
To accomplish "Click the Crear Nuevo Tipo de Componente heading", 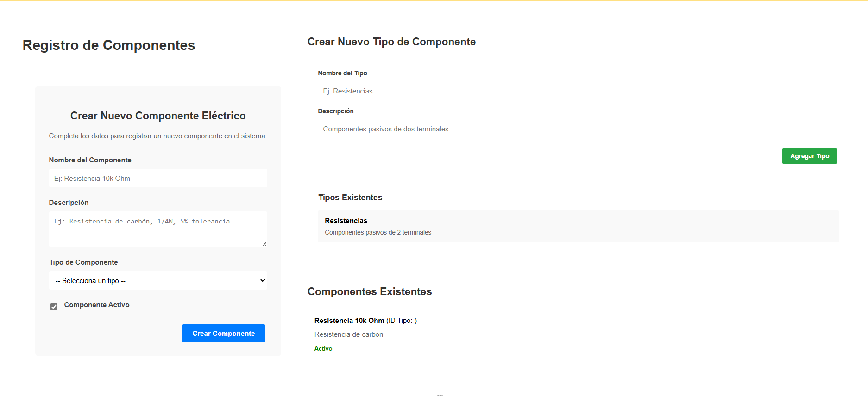I will (x=391, y=42).
